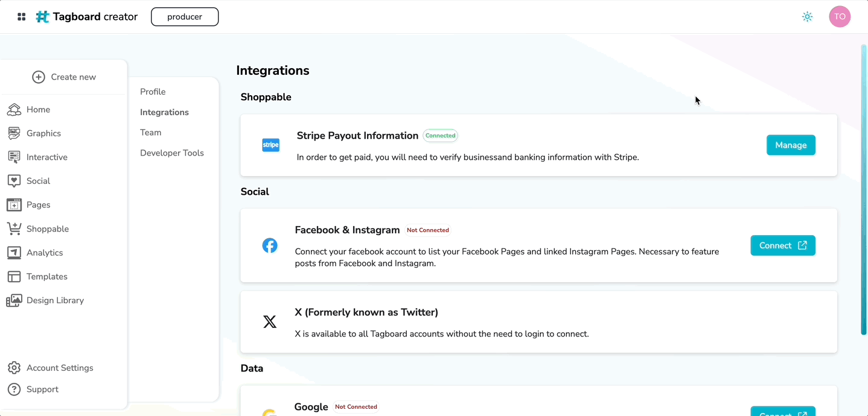Click the Templates layout icon
The width and height of the screenshot is (868, 416).
tap(14, 277)
